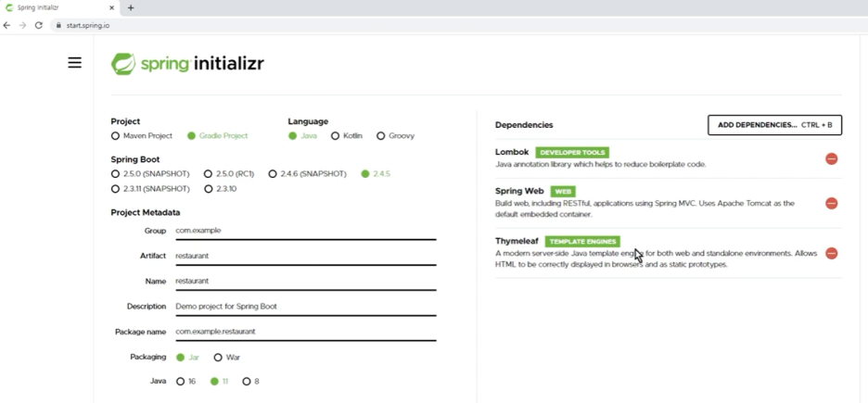
Task: Choose Java as language
Action: (x=302, y=135)
